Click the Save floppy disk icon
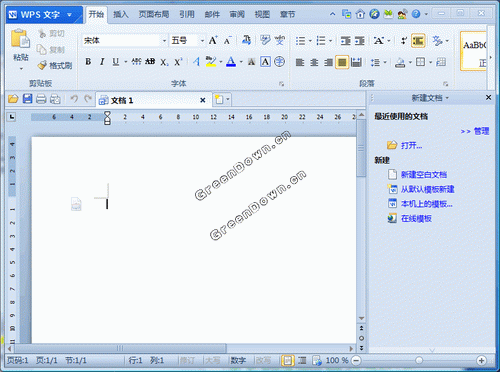 (27, 99)
